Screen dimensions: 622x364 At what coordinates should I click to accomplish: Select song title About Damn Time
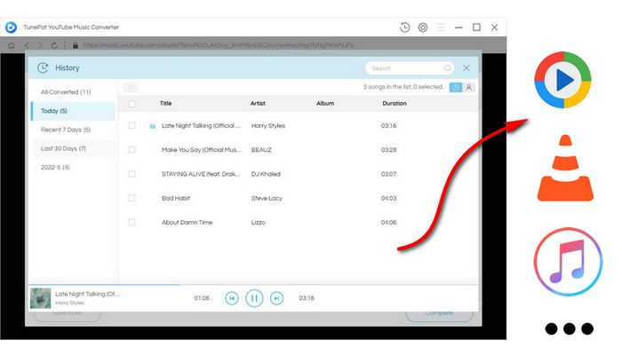click(x=187, y=223)
